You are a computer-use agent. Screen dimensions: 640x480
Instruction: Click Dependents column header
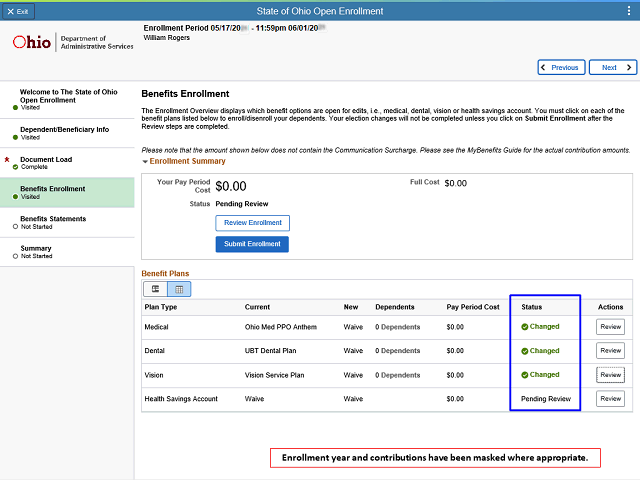point(395,307)
